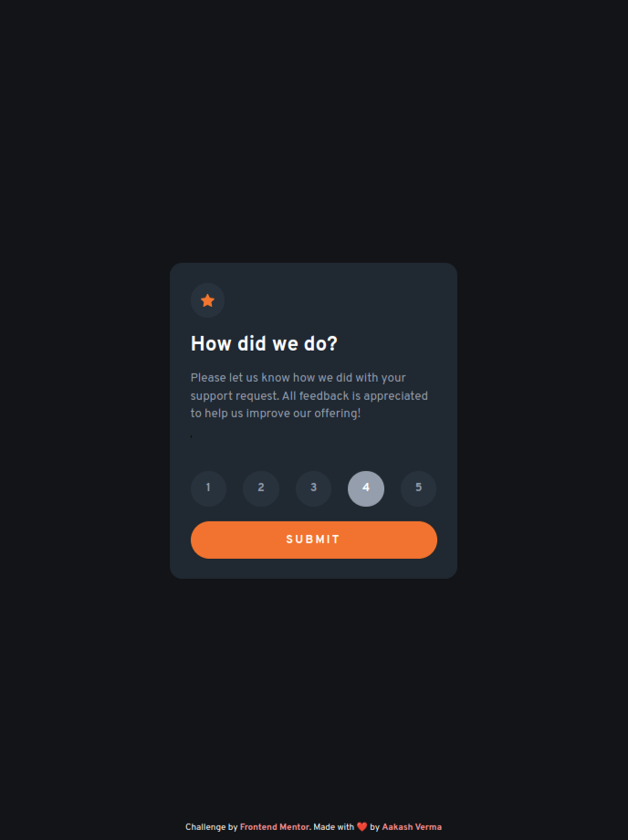Click the dark page background above card
The width and height of the screenshot is (628, 840).
click(314, 129)
